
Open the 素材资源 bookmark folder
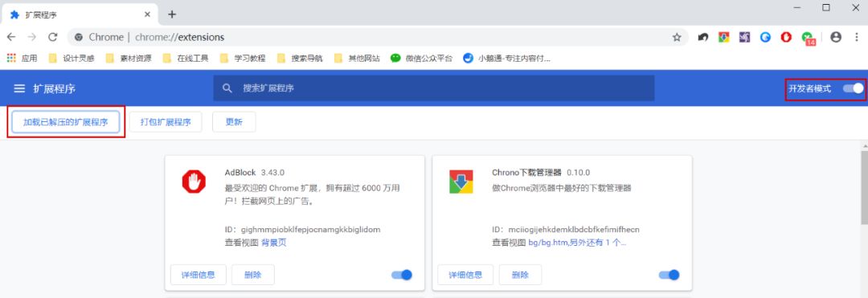point(129,58)
